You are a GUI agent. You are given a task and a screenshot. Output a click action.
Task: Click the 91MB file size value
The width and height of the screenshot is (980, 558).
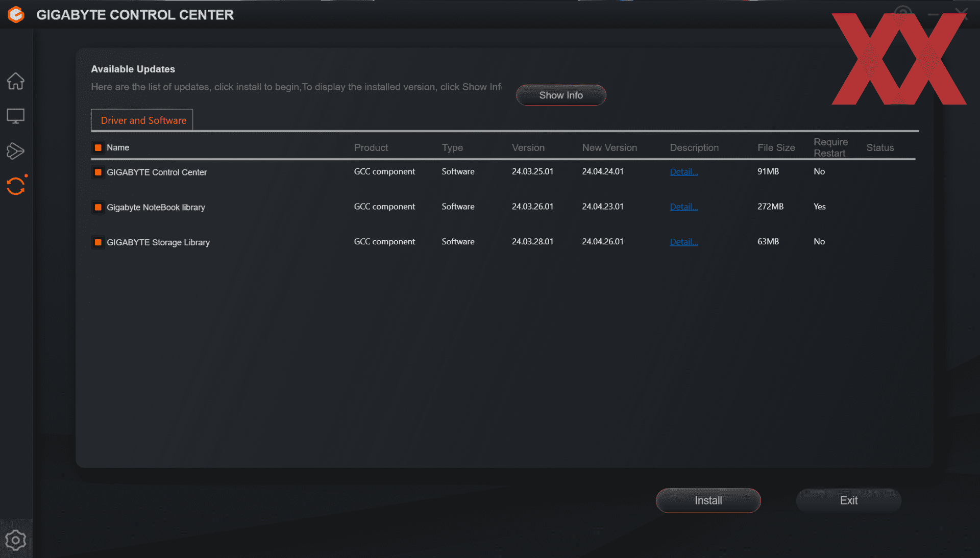[768, 172]
